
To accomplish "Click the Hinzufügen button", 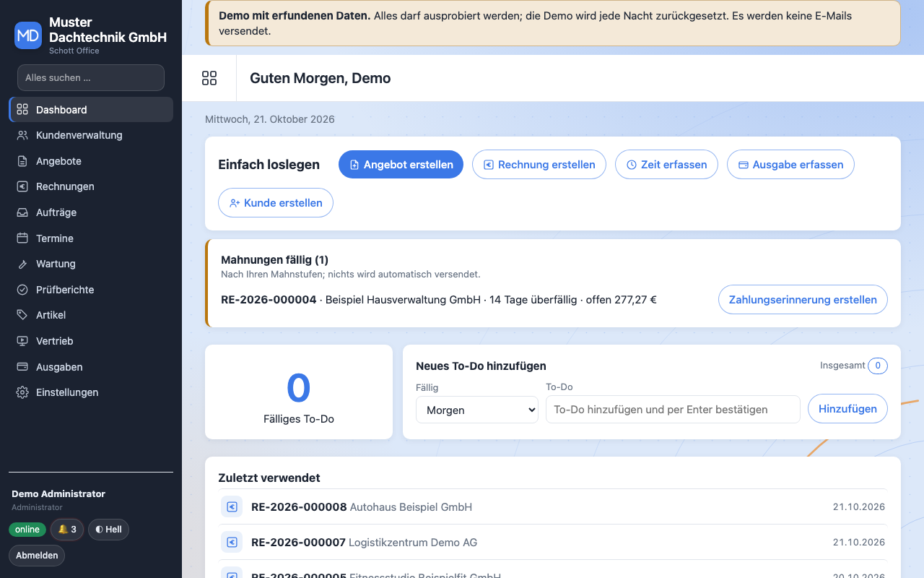I will click(847, 409).
